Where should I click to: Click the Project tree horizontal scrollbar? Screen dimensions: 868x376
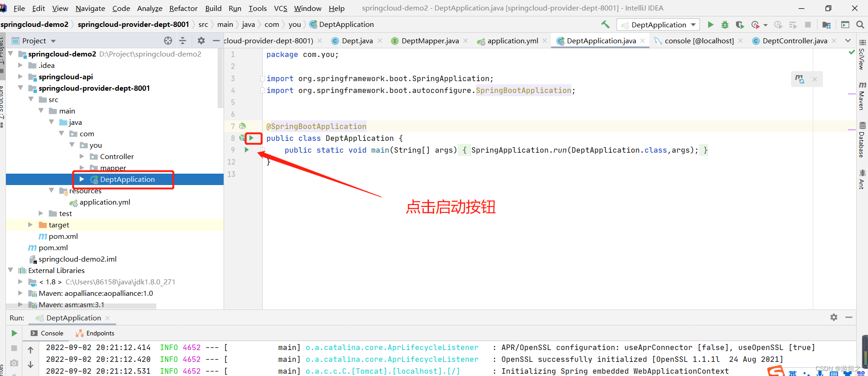pos(81,306)
